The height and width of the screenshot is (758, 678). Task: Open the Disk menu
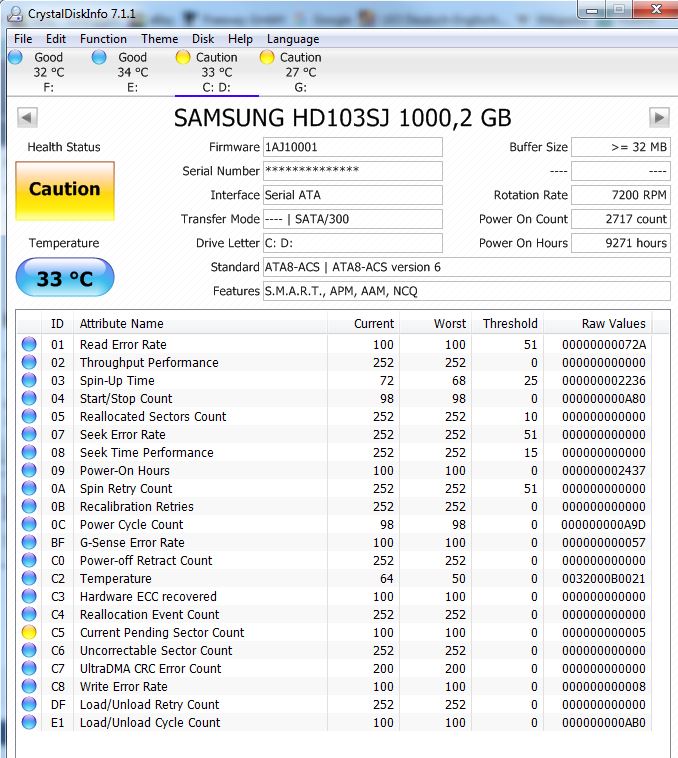click(x=202, y=39)
